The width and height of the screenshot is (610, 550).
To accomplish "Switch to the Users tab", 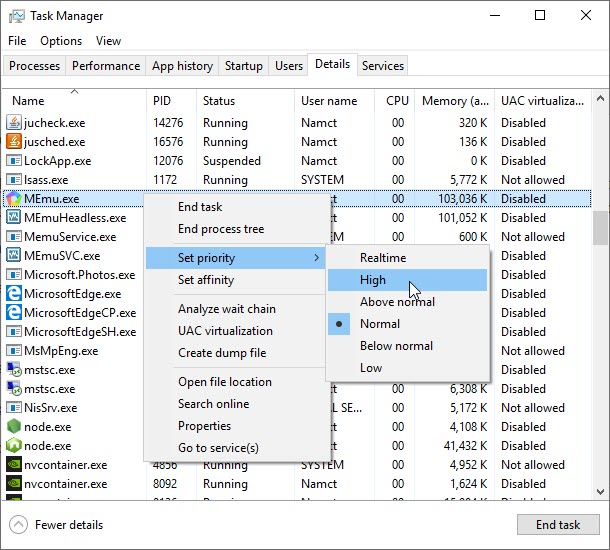I will pos(289,66).
